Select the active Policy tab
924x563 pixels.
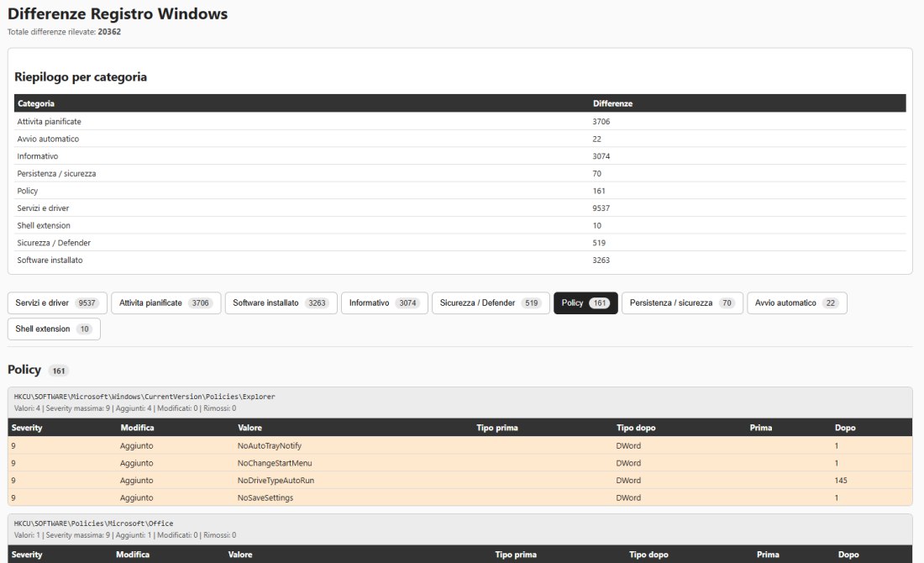click(x=585, y=303)
